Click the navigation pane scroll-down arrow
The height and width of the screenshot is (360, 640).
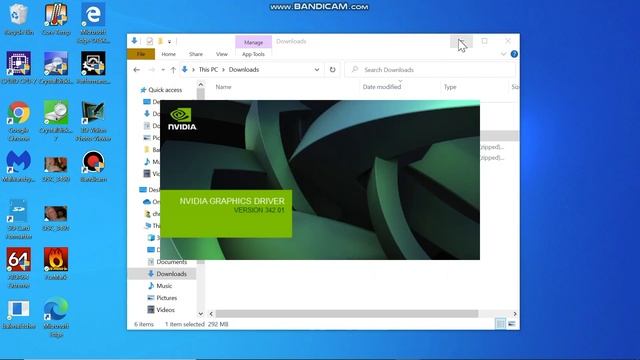coord(200,314)
